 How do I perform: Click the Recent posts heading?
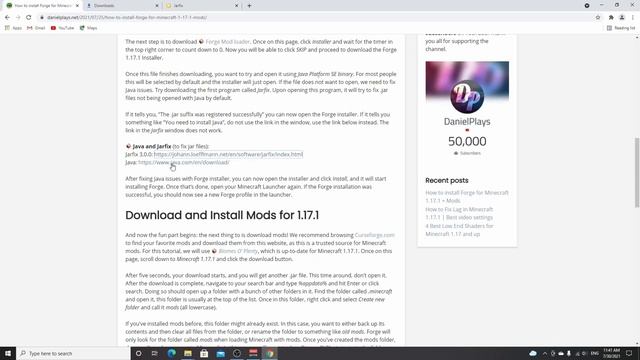tap(447, 180)
